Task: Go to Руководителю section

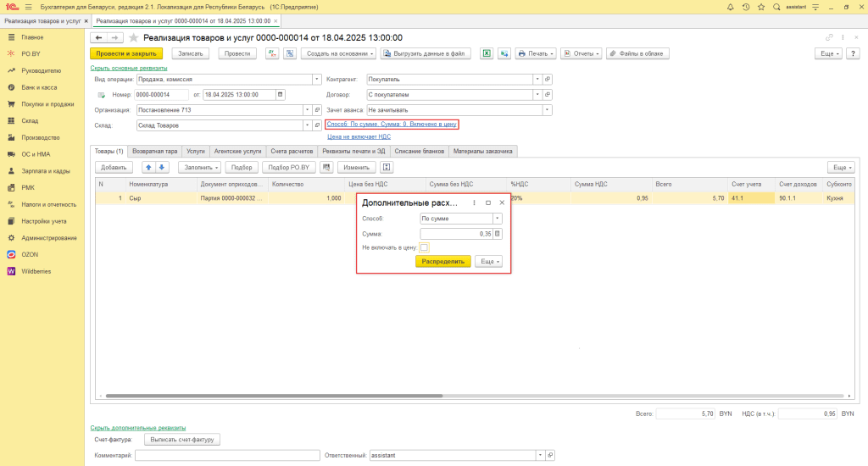Action: pyautogui.click(x=41, y=71)
